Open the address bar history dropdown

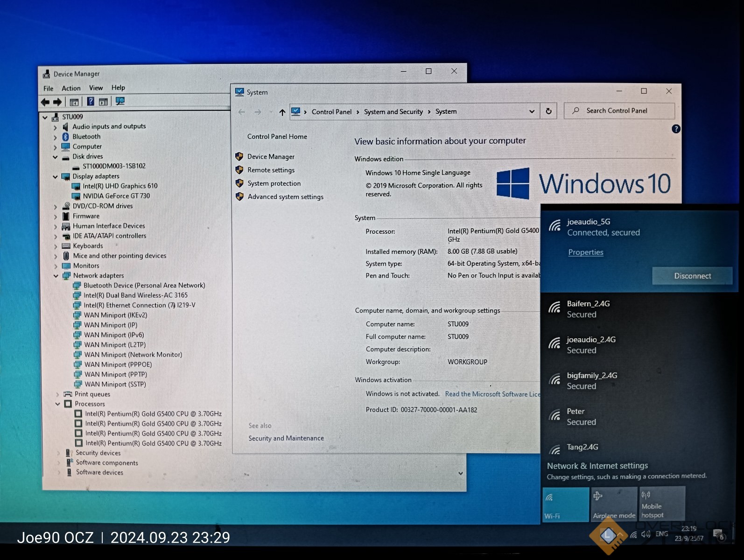coord(532,112)
